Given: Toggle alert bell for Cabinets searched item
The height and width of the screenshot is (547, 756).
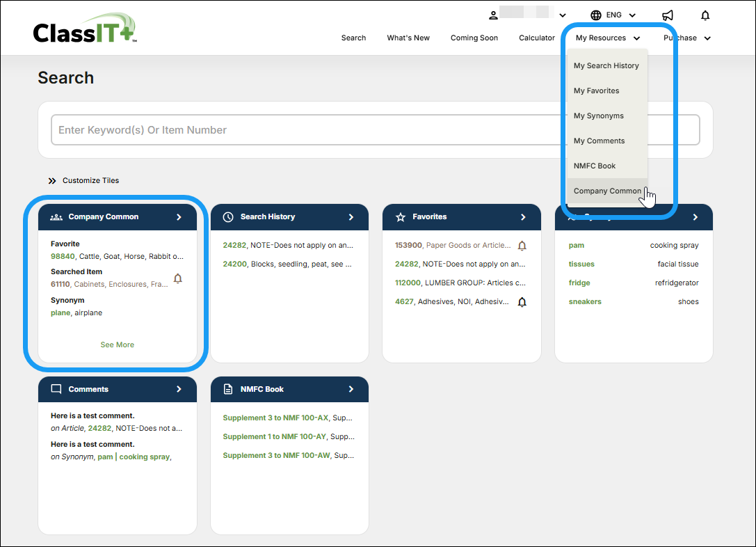Looking at the screenshot, I should pos(177,278).
